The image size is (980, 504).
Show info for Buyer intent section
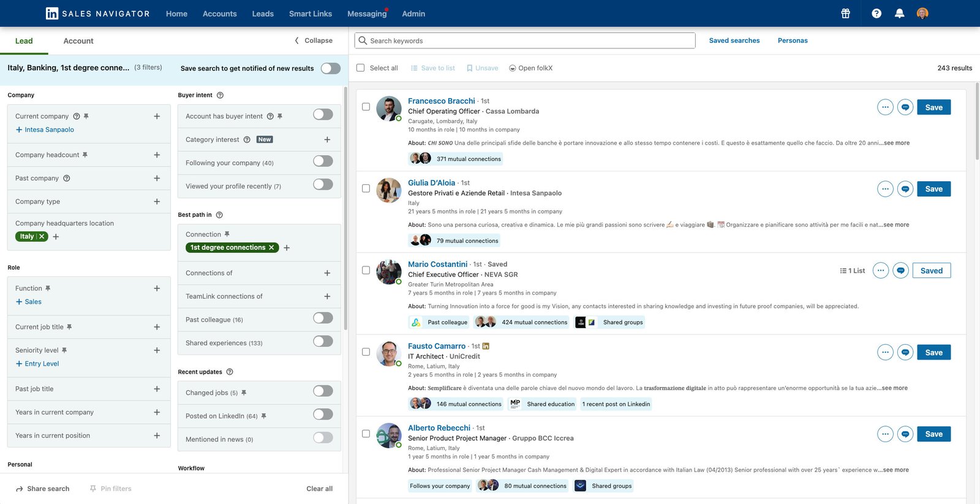coord(220,96)
